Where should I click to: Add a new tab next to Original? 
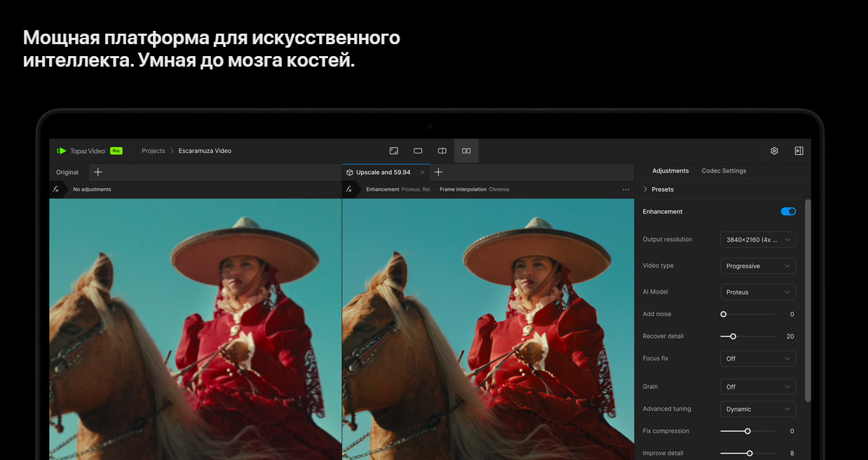point(98,172)
